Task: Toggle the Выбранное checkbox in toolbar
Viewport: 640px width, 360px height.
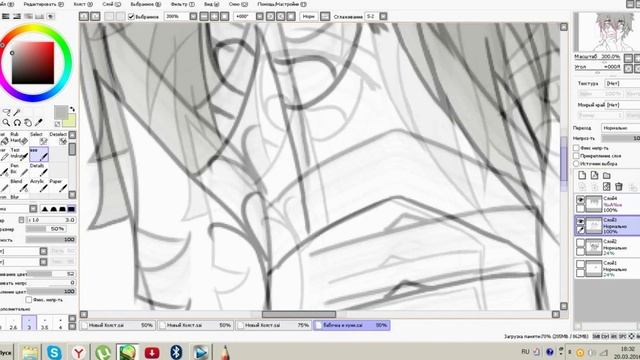Action: click(131, 17)
